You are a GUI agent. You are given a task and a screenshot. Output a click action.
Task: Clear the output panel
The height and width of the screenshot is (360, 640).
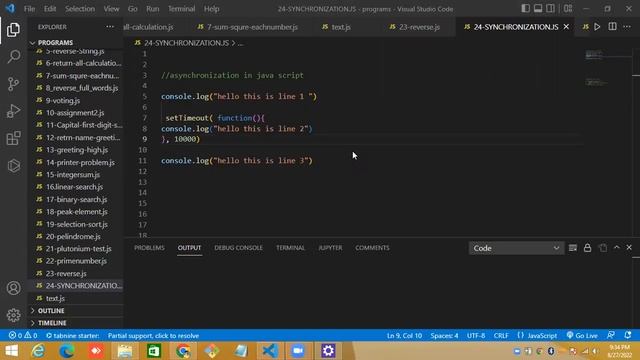click(573, 248)
